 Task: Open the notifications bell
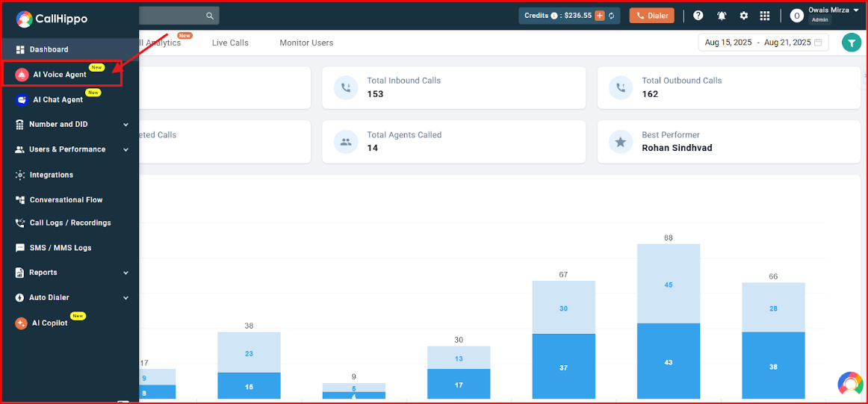[x=722, y=16]
